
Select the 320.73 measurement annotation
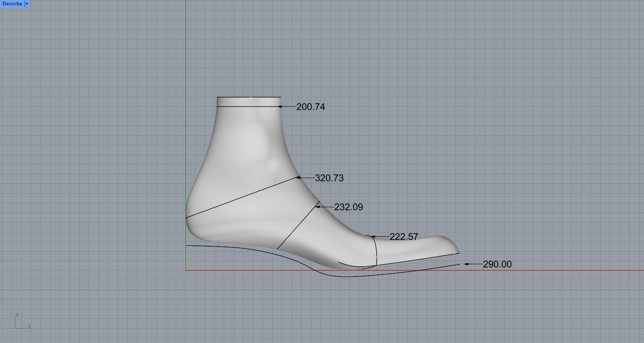pyautogui.click(x=329, y=178)
